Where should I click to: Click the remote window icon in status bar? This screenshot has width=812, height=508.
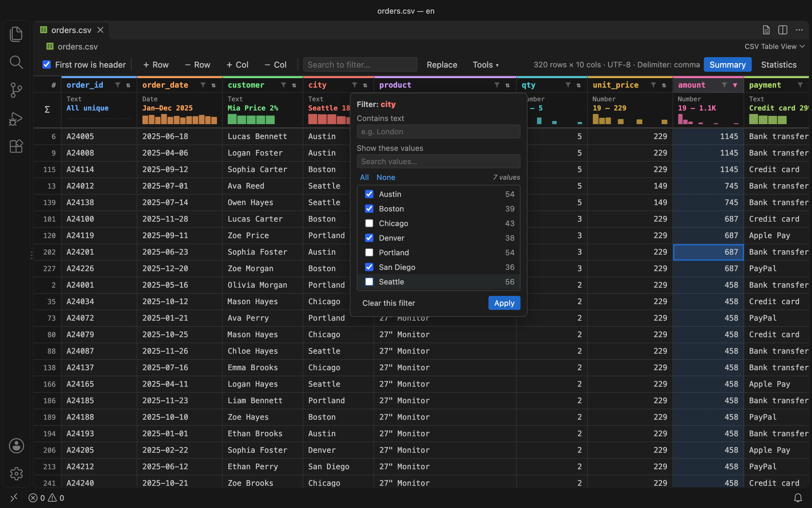[14, 498]
